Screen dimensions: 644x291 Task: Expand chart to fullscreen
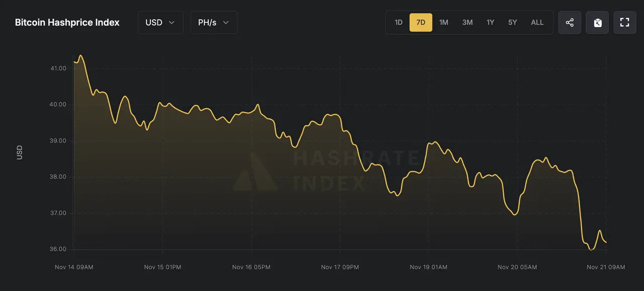coord(625,23)
